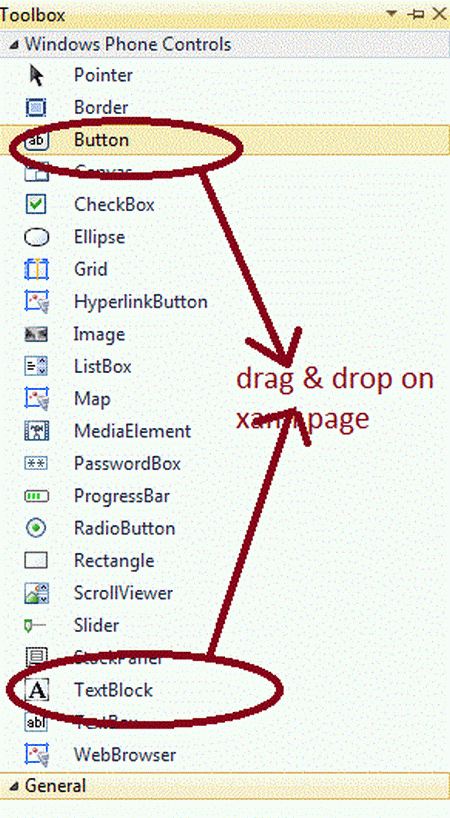Pick the MediaElement control icon
The height and width of the screenshot is (818, 450).
[37, 431]
